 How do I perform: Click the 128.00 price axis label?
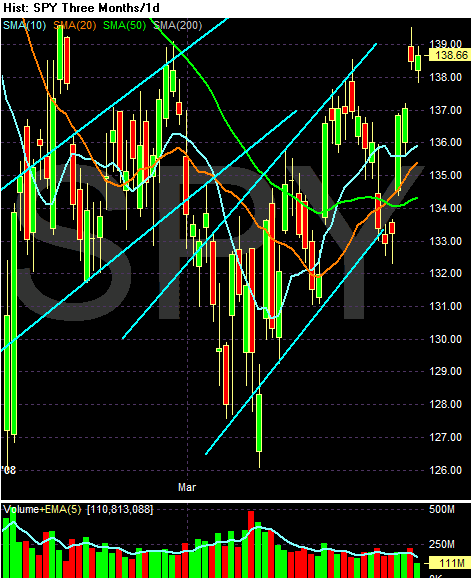(446, 404)
